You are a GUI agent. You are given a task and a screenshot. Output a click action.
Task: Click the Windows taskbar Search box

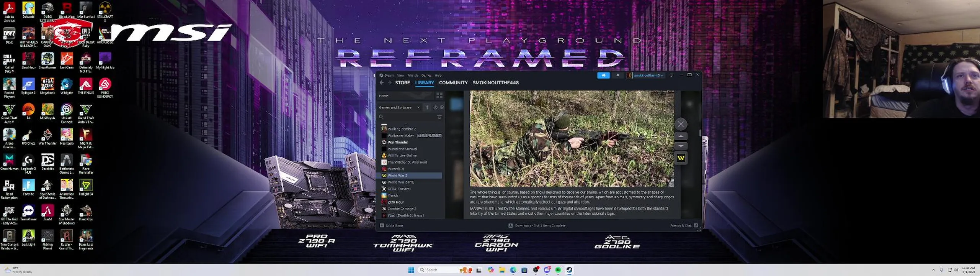[445, 270]
